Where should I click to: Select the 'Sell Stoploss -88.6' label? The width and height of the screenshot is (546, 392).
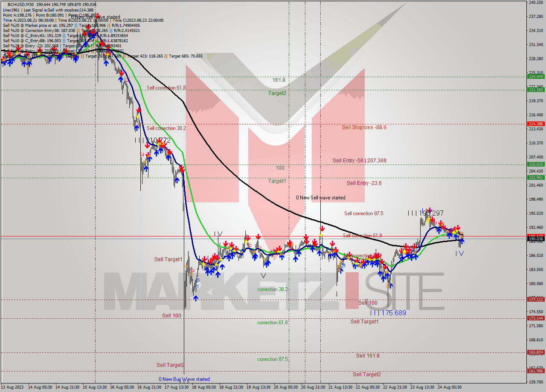[364, 127]
